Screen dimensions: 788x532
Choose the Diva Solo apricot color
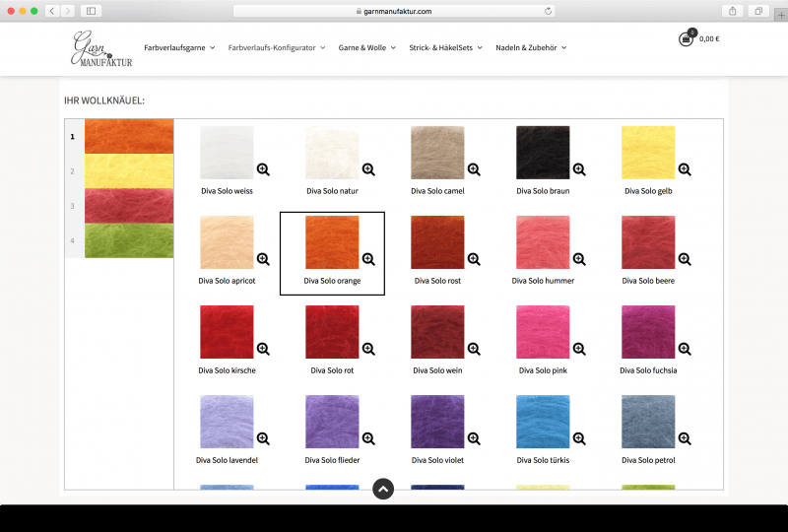pyautogui.click(x=227, y=242)
